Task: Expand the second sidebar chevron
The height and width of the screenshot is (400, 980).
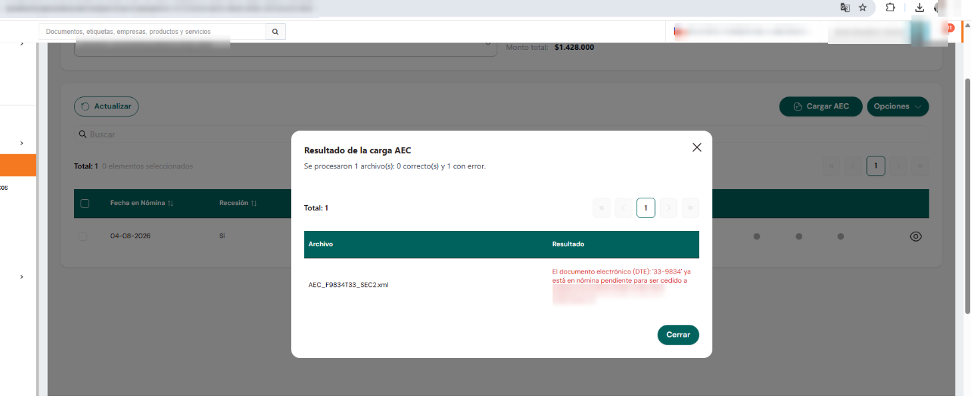Action: [x=22, y=143]
